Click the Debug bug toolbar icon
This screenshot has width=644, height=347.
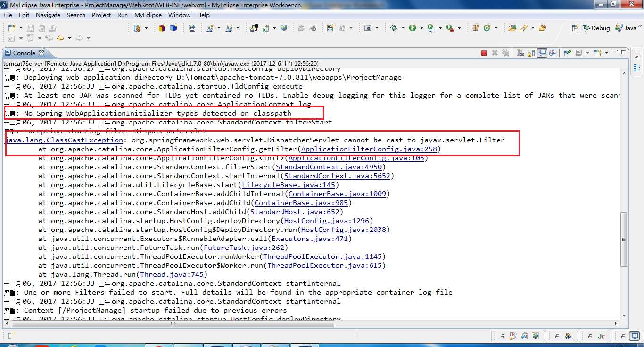(394, 28)
